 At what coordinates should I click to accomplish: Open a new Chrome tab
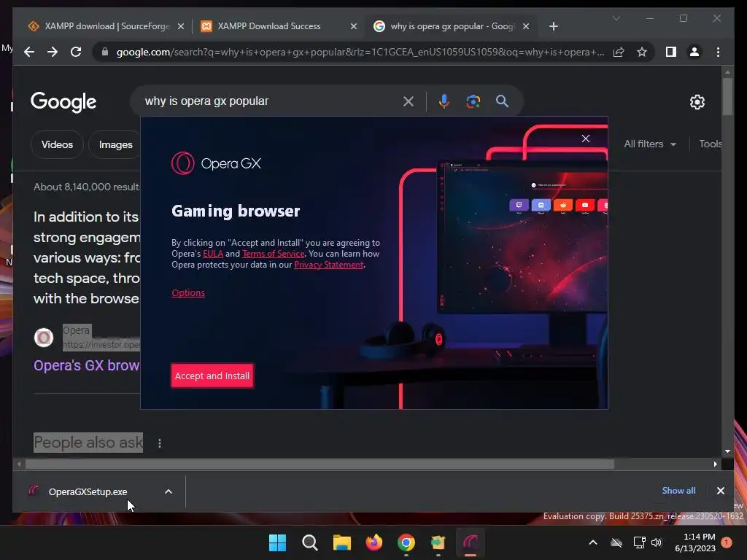[553, 27]
